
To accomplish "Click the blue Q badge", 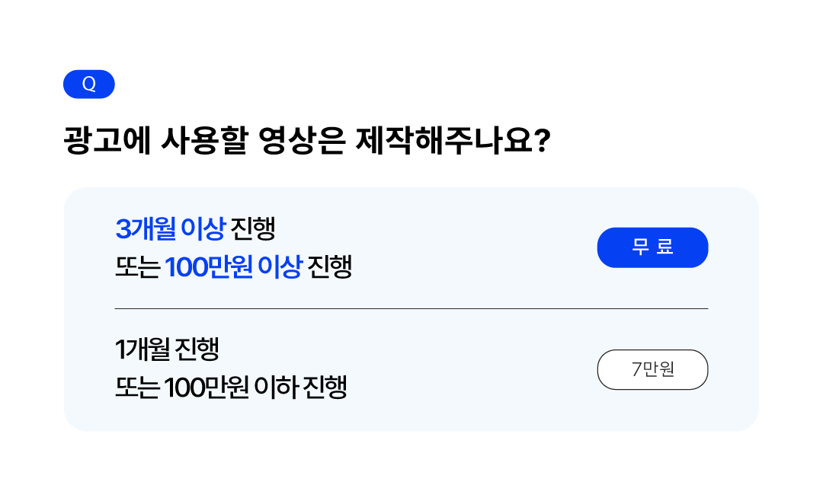I will 88,85.
